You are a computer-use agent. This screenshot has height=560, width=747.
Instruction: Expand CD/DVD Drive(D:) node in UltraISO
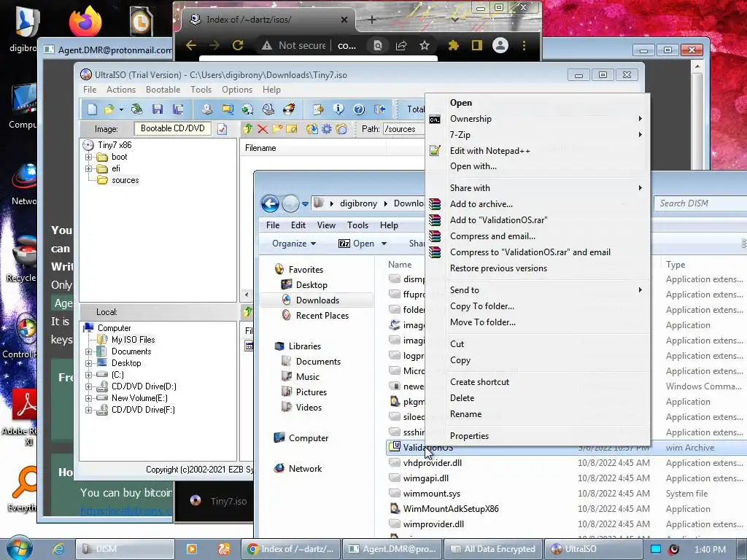point(88,386)
